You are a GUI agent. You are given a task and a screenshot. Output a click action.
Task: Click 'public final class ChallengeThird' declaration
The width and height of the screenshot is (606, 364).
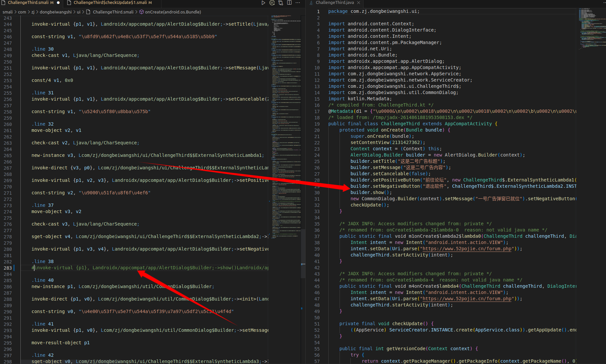[x=413, y=124]
